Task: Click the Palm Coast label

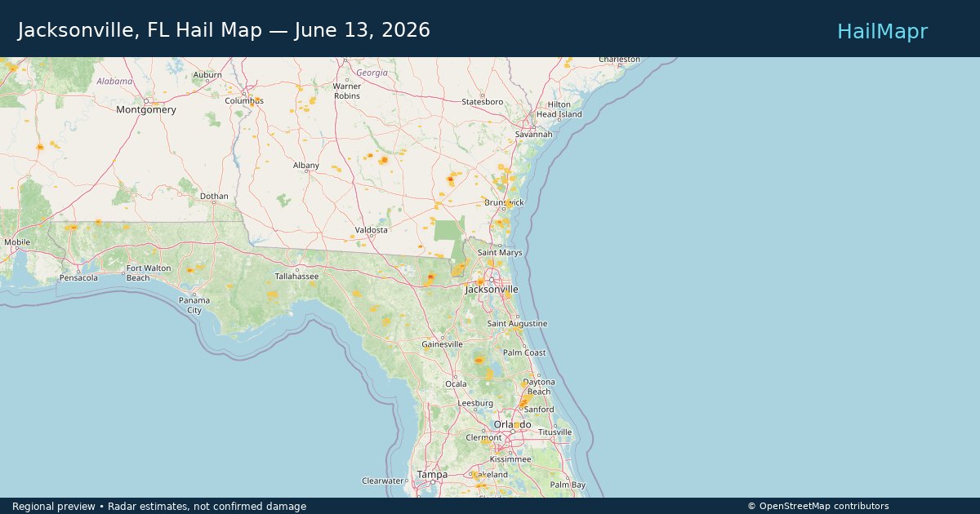Action: point(524,353)
